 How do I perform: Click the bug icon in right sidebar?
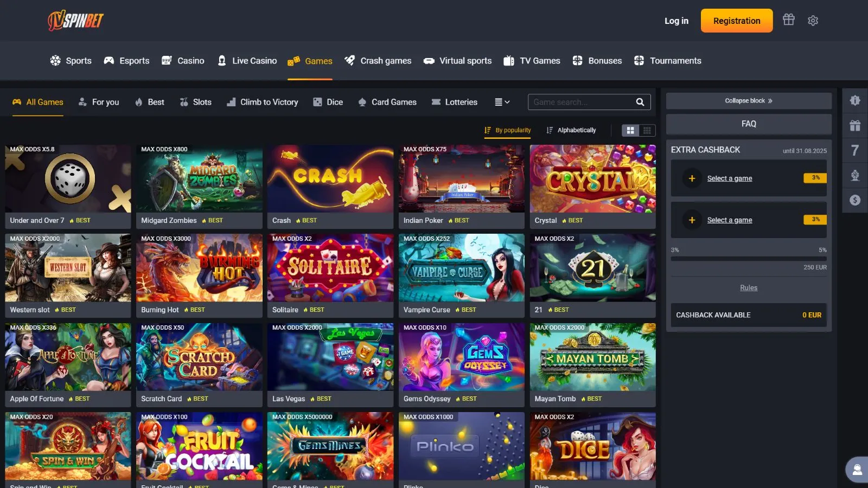coord(855,100)
